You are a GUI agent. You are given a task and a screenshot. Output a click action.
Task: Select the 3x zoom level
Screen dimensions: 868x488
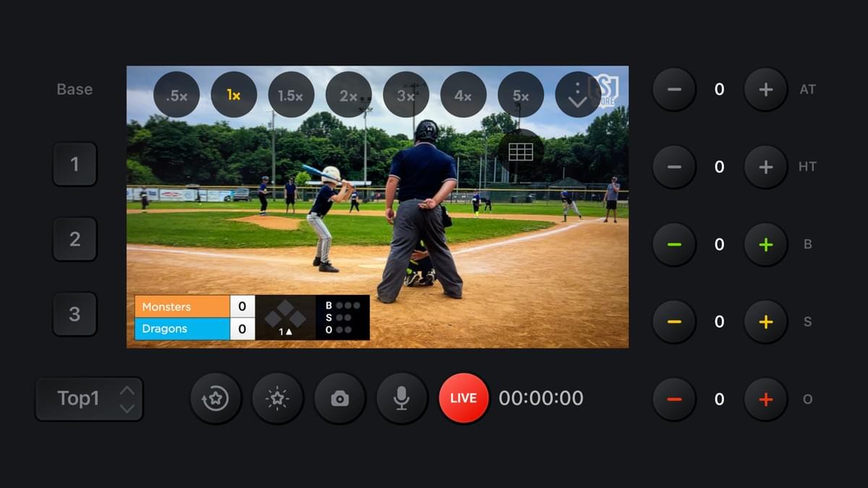pyautogui.click(x=406, y=95)
